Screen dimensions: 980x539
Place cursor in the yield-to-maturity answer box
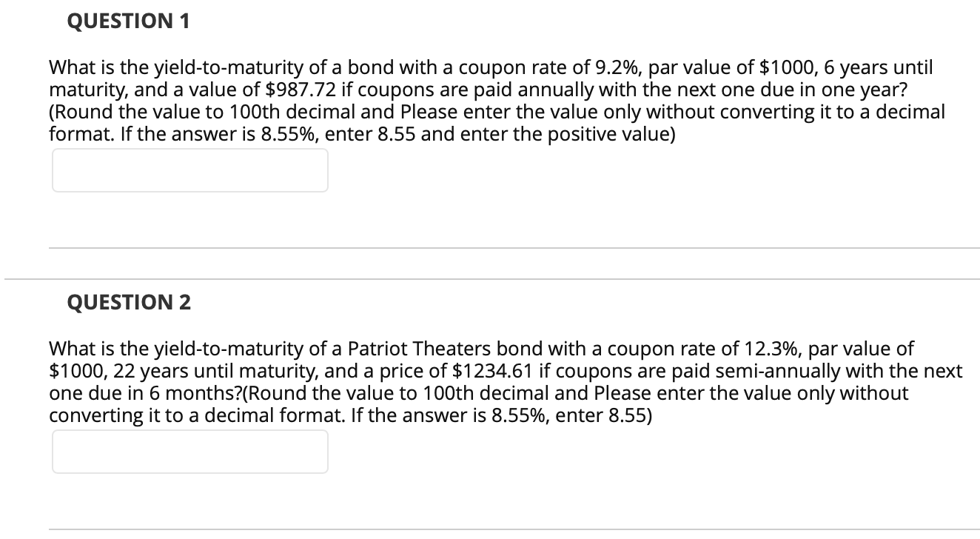coord(189,170)
